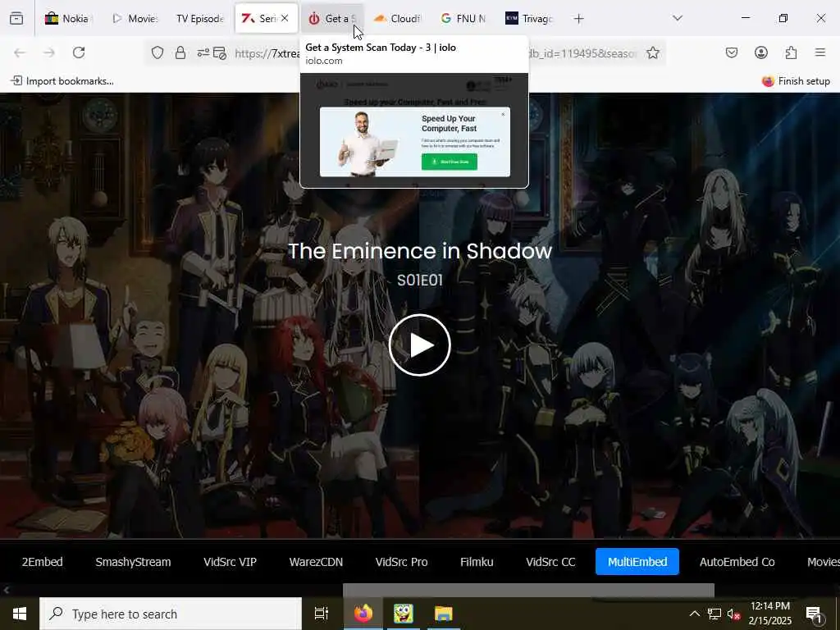Expand the list all tabs chevron
The width and height of the screenshot is (840, 630).
[x=678, y=19]
